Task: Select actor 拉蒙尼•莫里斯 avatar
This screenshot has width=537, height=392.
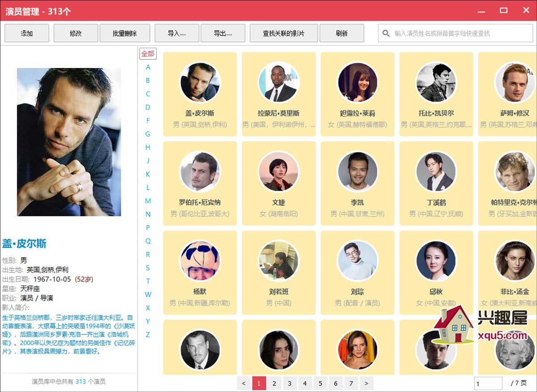Action: (x=278, y=82)
